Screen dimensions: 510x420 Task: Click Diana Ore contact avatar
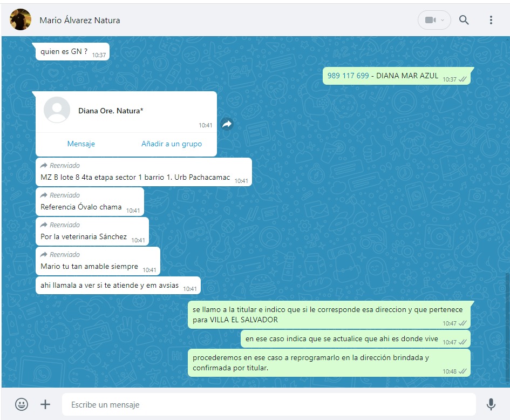click(57, 110)
